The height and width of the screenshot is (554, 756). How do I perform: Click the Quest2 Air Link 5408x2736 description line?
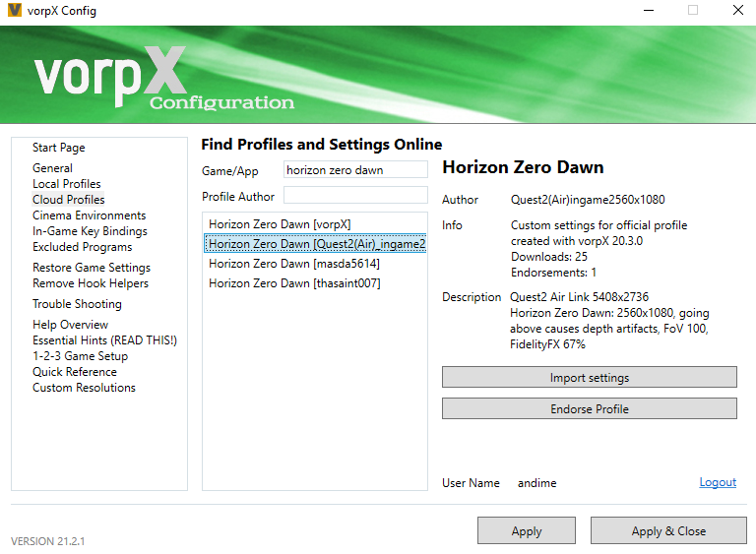579,297
